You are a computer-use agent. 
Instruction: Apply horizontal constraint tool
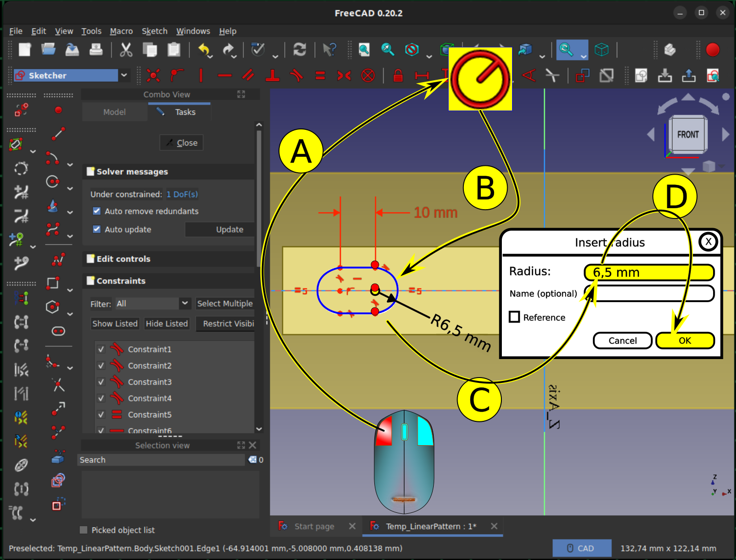(224, 75)
